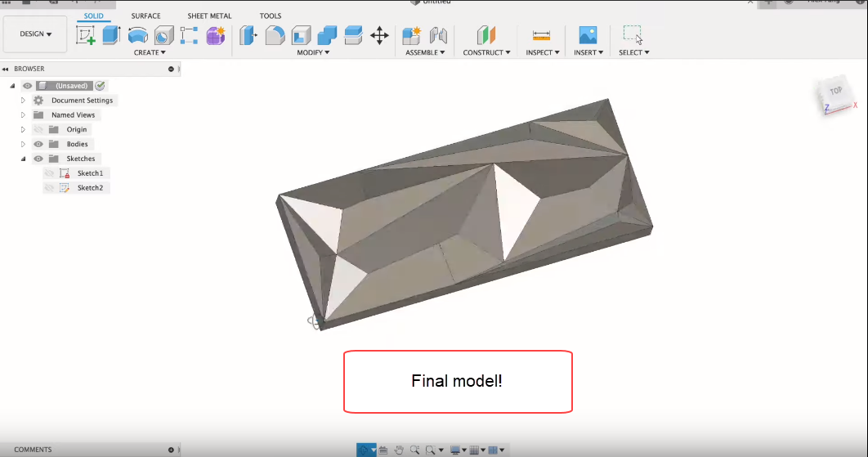Switch to the SHEET METAL tab
Viewport: 868px width, 457px height.
[209, 16]
